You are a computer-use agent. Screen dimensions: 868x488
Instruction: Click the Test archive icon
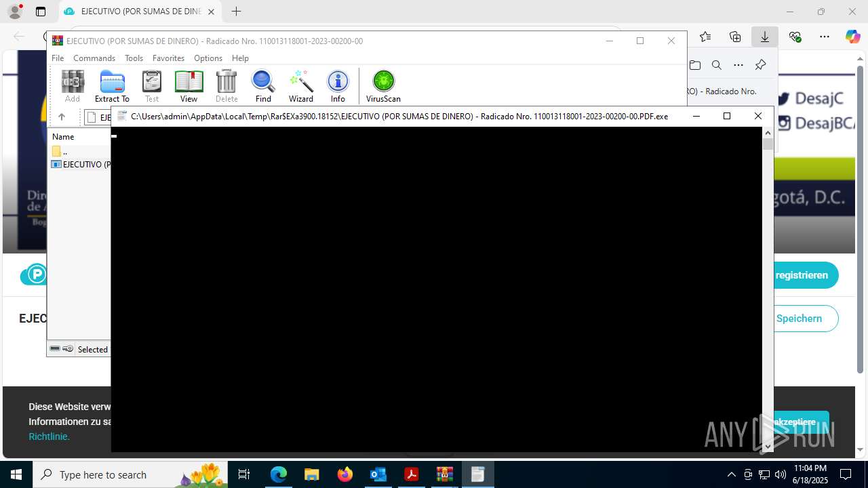[152, 86]
